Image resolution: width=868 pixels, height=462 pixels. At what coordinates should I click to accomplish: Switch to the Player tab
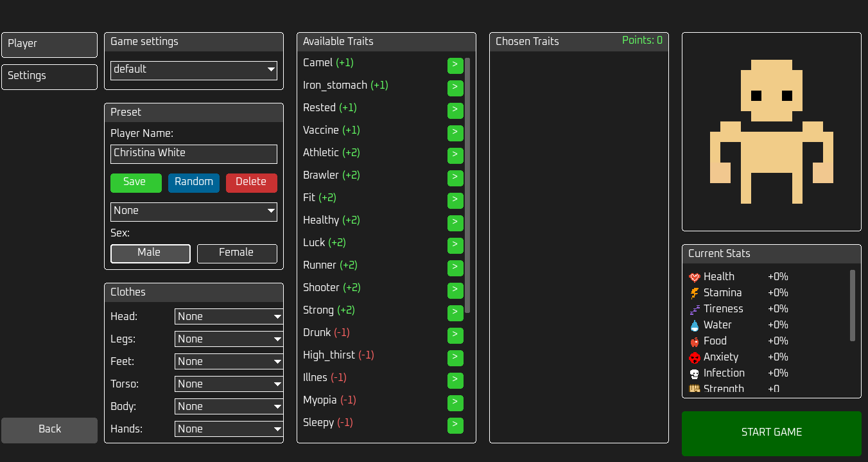pyautogui.click(x=49, y=45)
